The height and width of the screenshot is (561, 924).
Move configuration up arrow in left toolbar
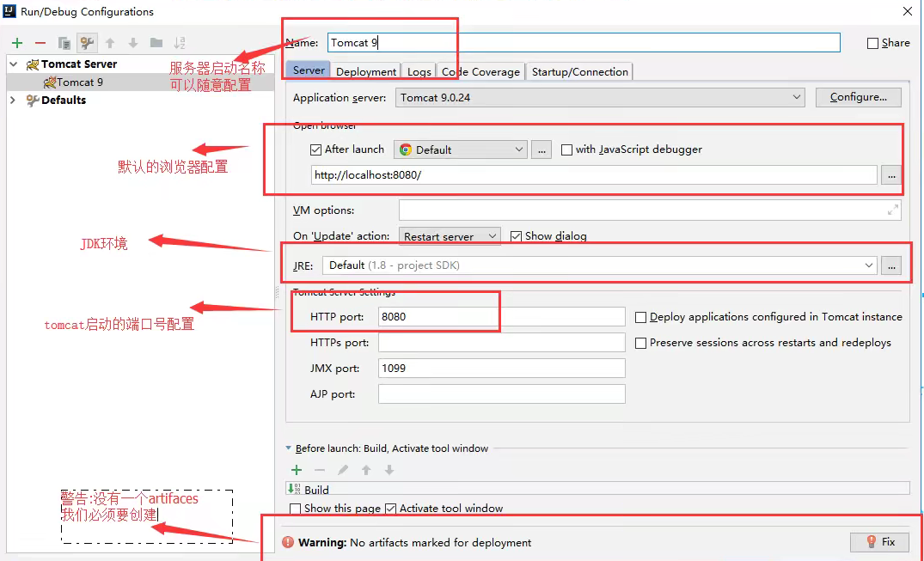[x=110, y=42]
